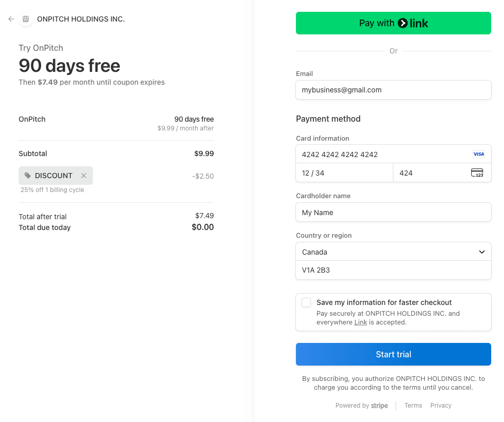Click the Visa card brand icon

478,154
